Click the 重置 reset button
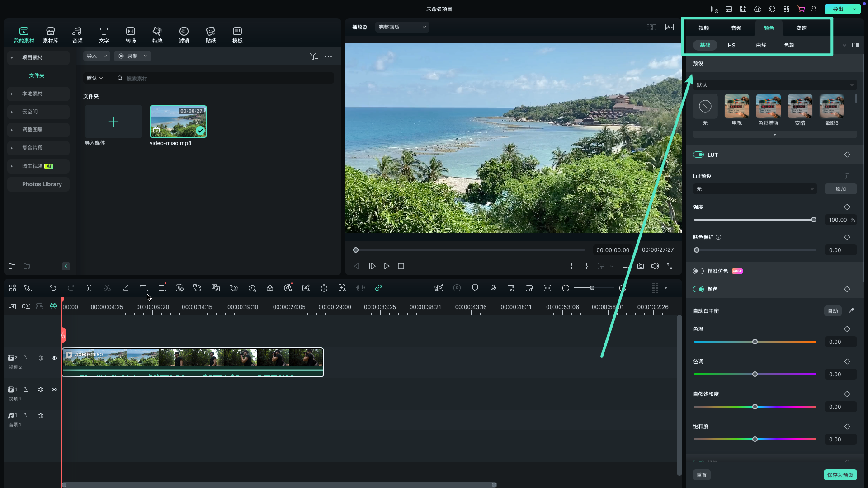The height and width of the screenshot is (488, 868). [x=702, y=475]
